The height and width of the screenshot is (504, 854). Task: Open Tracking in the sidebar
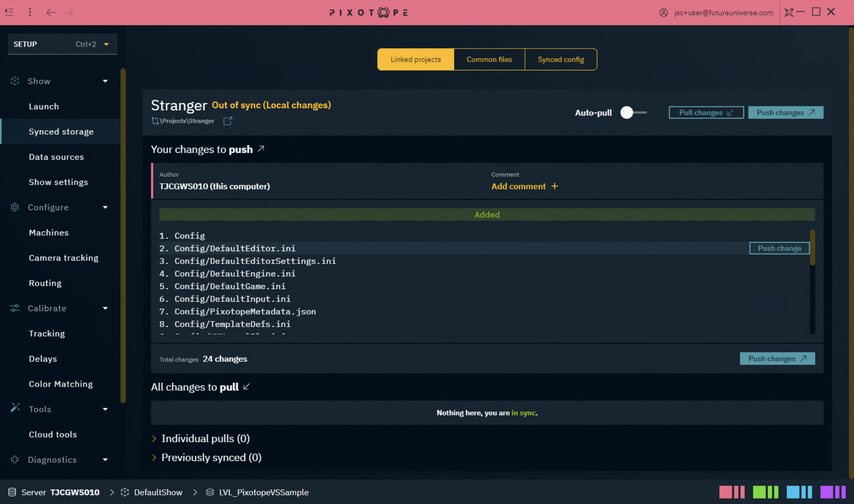(x=61, y=334)
